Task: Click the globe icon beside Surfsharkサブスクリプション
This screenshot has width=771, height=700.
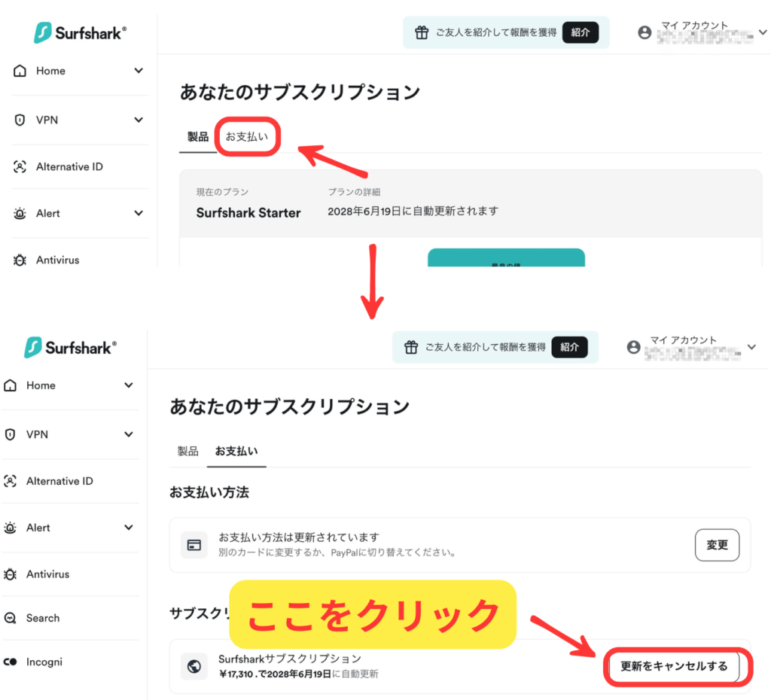Action: click(x=194, y=666)
